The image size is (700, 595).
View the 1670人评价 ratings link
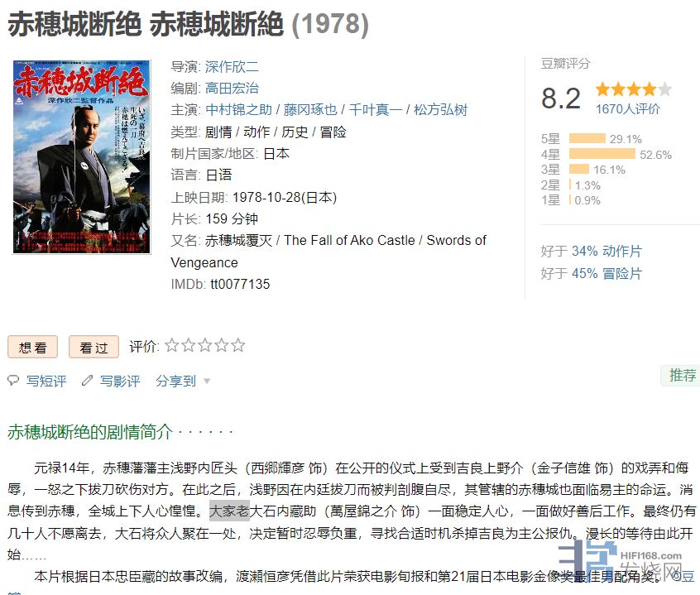[628, 109]
